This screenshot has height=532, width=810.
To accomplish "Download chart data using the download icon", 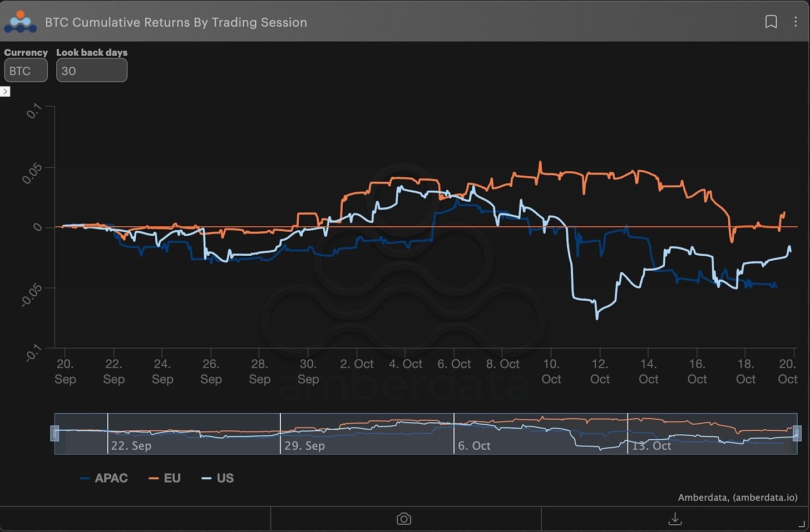I will pyautogui.click(x=675, y=519).
